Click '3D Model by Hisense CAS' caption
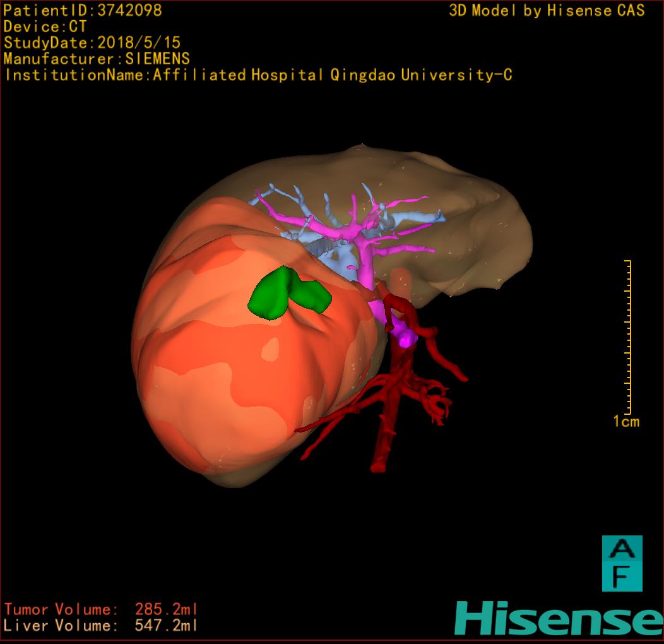 547,11
